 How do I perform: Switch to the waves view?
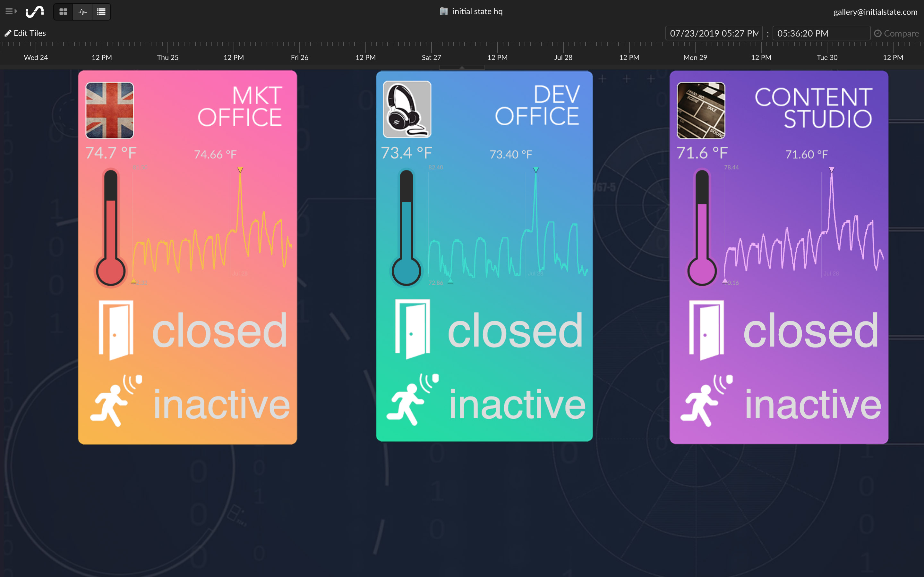click(82, 12)
